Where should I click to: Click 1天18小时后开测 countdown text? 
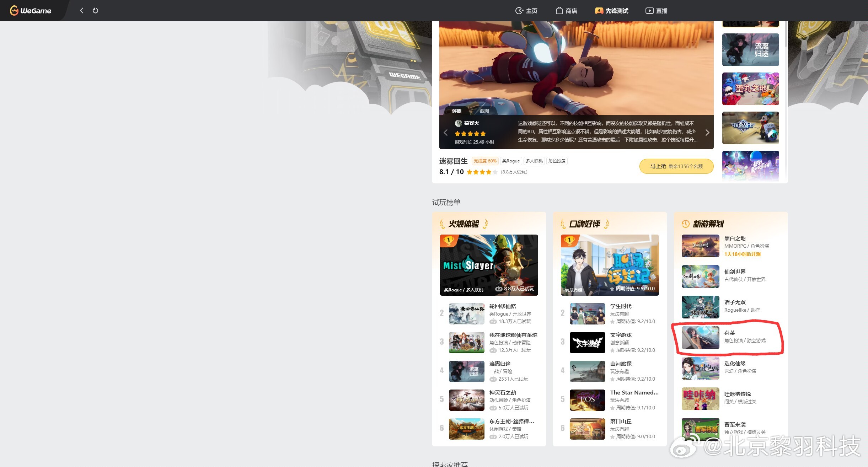[x=742, y=254]
